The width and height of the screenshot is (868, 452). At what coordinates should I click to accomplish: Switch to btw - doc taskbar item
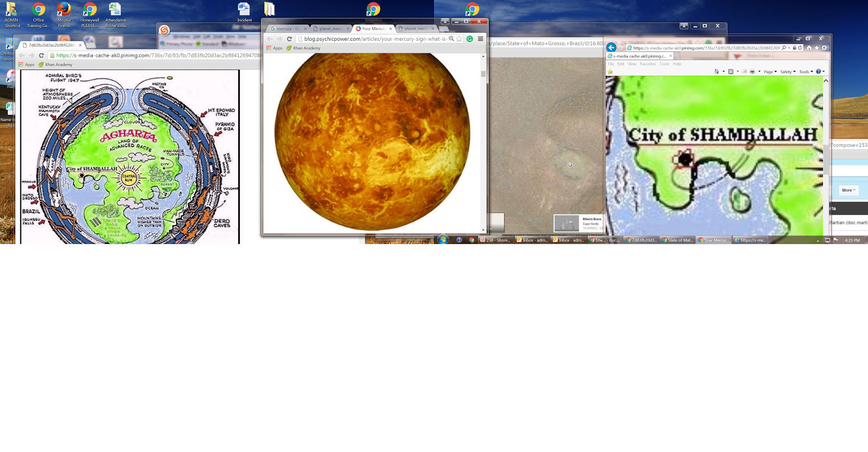(x=605, y=240)
